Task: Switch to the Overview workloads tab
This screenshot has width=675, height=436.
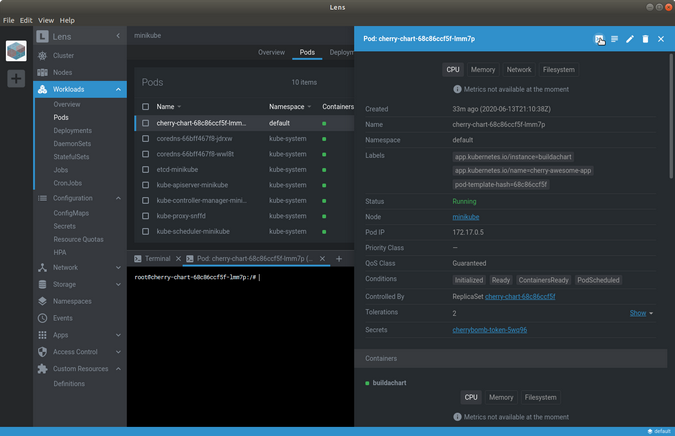Action: click(x=271, y=52)
